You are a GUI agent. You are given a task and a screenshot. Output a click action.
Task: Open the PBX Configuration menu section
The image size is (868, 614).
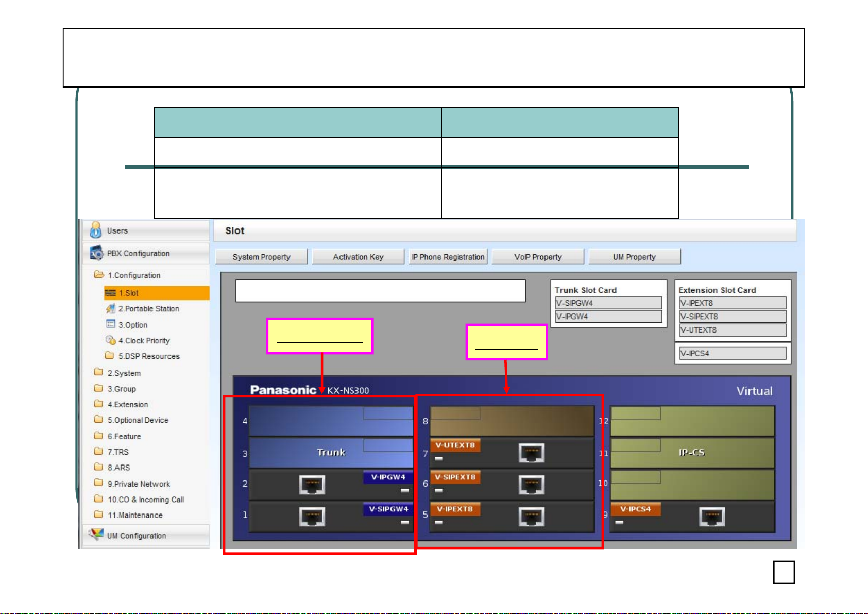click(x=146, y=253)
